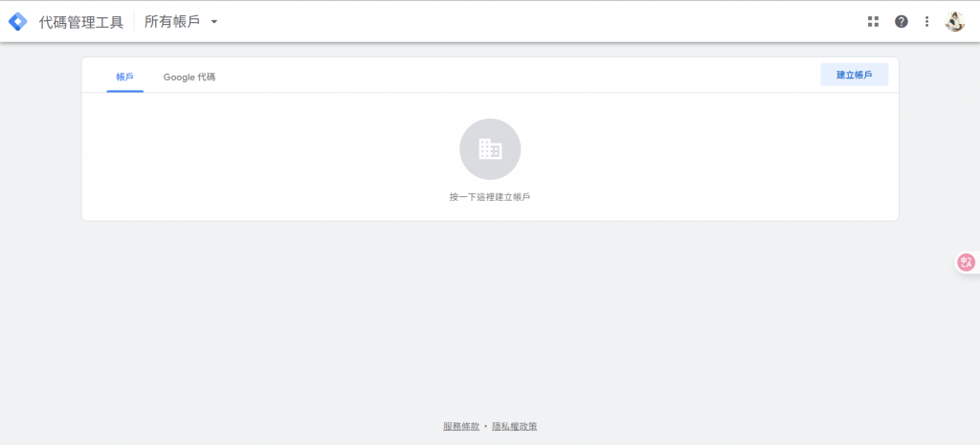Switch to the 帳戶 tab
The width and height of the screenshot is (980, 445).
(x=125, y=77)
